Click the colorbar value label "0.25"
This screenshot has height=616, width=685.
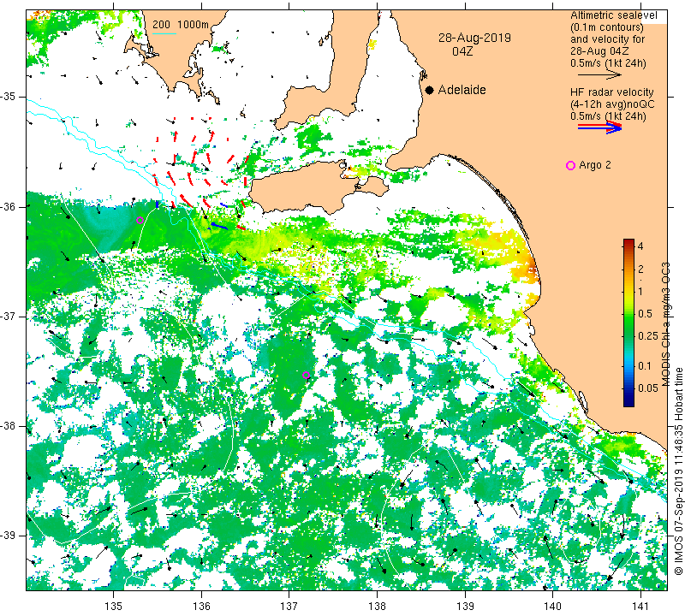pyautogui.click(x=647, y=335)
